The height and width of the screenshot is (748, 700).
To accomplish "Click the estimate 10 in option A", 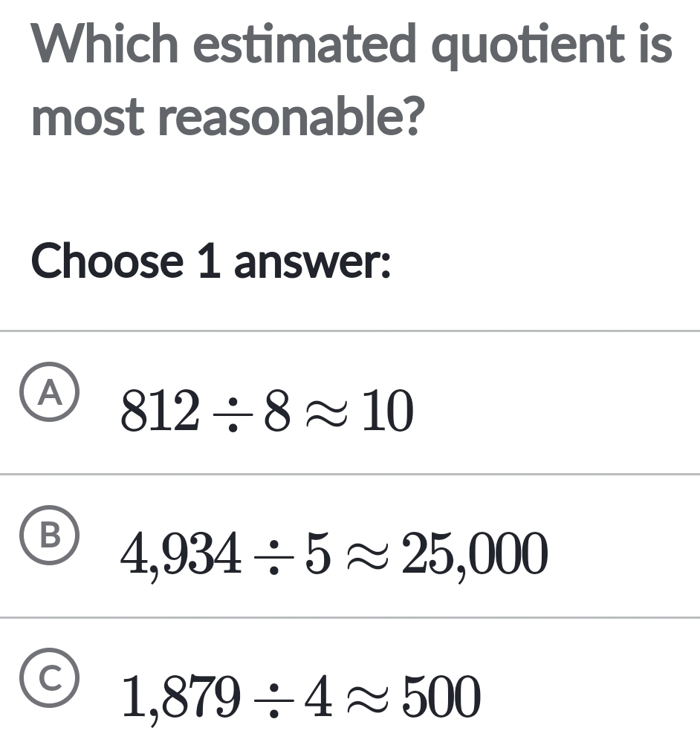I will pos(387,413).
